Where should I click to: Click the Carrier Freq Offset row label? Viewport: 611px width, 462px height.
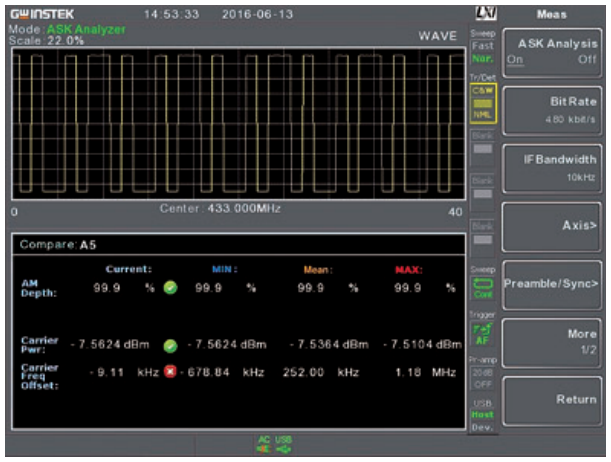pos(40,377)
